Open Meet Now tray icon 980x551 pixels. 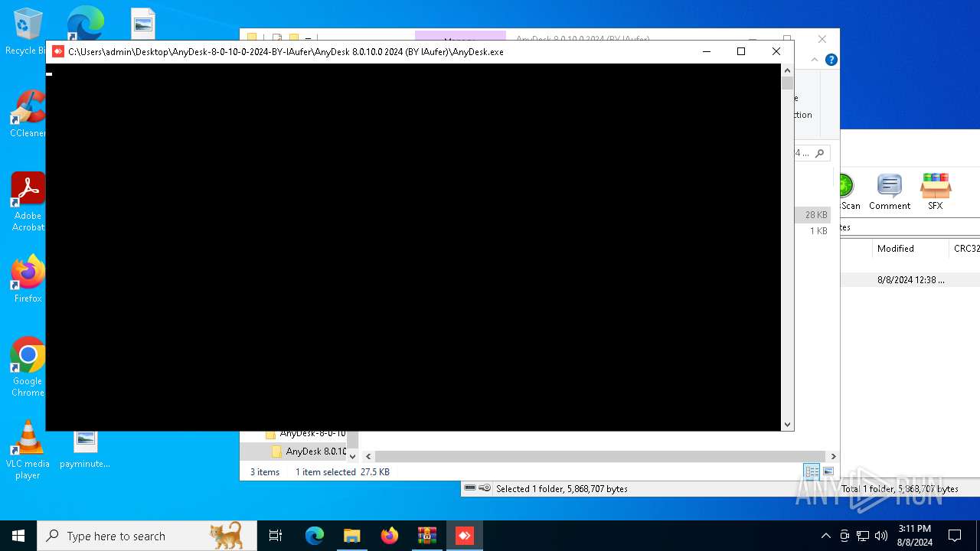[x=844, y=536]
